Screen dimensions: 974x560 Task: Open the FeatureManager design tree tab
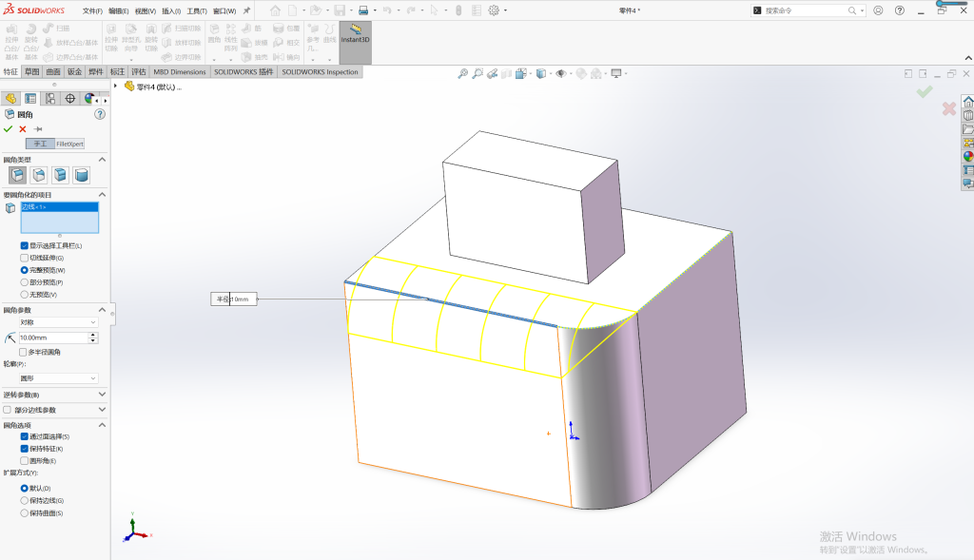tap(10, 99)
